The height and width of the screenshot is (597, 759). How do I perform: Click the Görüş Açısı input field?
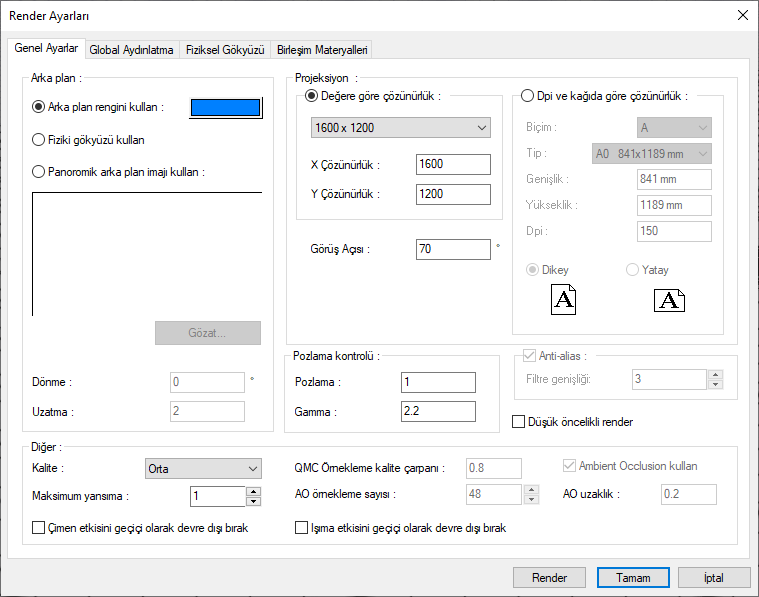coord(453,249)
